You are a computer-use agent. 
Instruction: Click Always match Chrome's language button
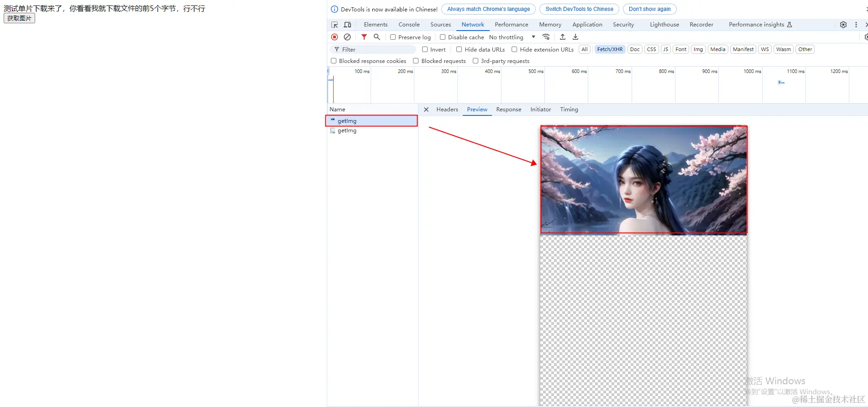(488, 9)
